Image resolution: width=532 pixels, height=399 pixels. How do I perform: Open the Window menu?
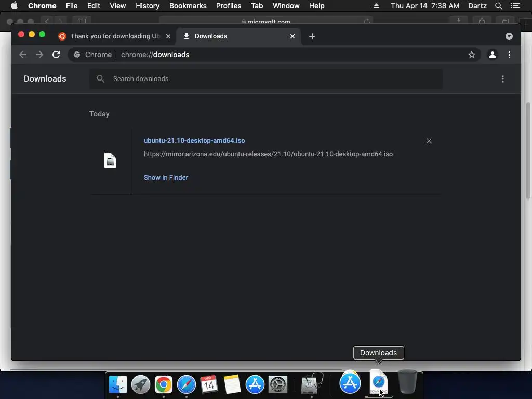286,6
